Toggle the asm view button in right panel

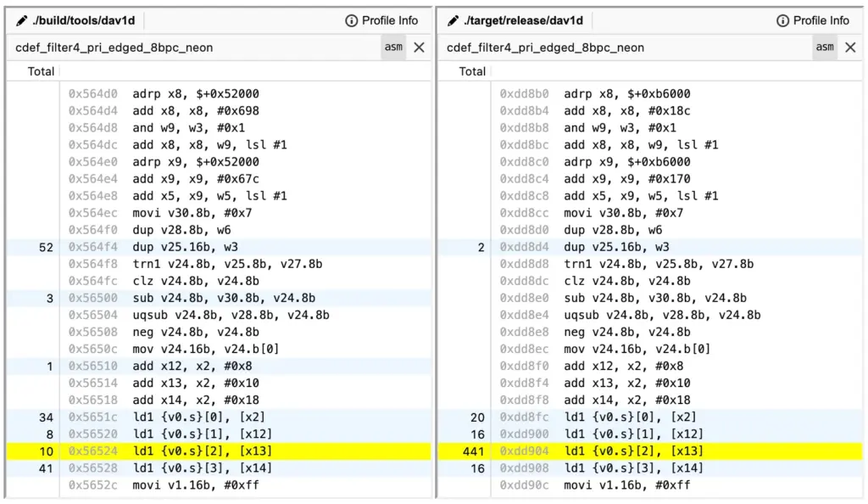coord(825,48)
